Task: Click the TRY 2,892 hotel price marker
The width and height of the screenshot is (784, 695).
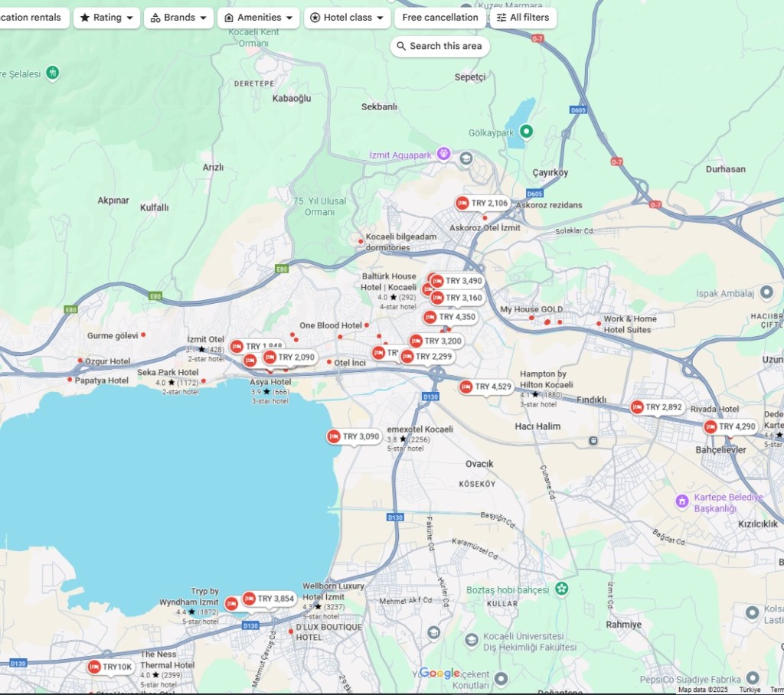Action: pyautogui.click(x=656, y=407)
